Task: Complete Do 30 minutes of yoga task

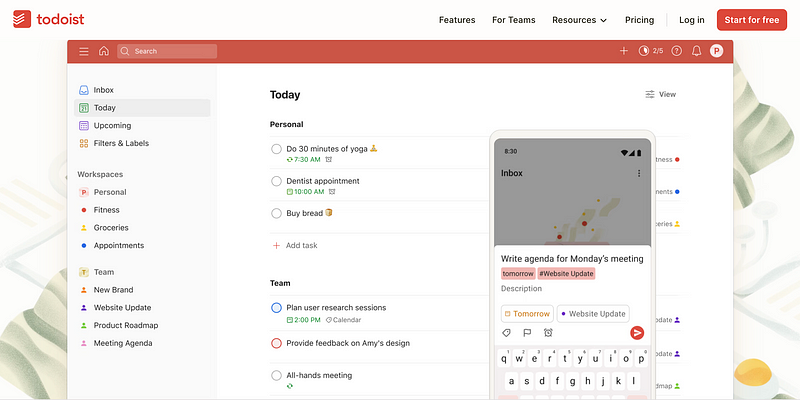Action: click(x=276, y=149)
